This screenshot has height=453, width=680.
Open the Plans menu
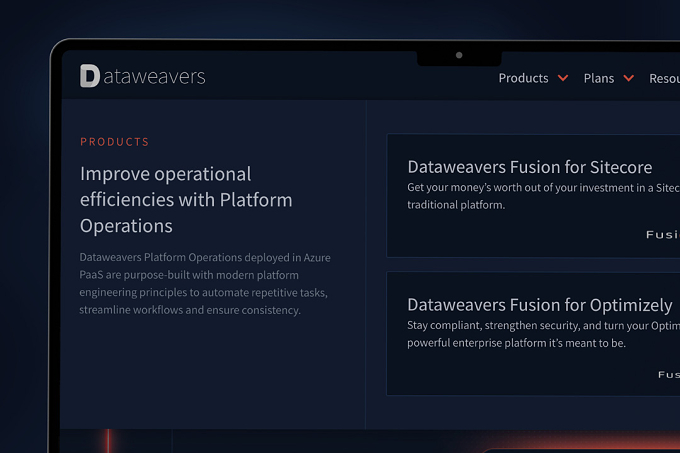598,78
